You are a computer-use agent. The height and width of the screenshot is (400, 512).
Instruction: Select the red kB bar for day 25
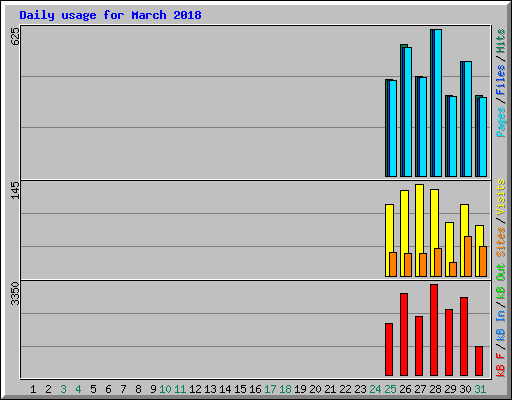[x=389, y=350]
